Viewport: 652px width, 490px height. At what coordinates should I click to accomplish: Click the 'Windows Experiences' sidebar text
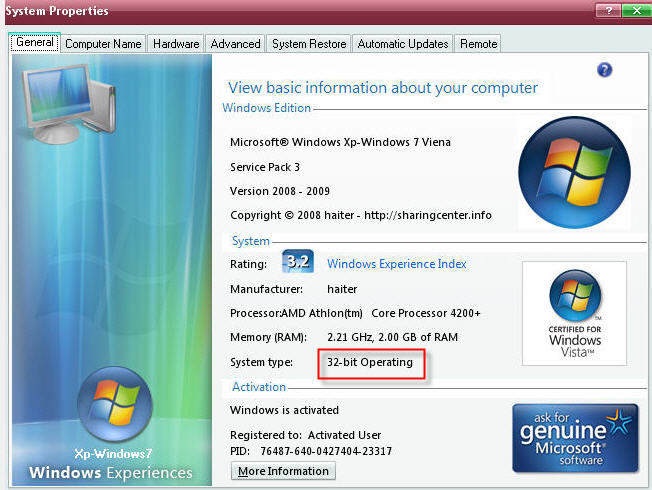coord(111,472)
